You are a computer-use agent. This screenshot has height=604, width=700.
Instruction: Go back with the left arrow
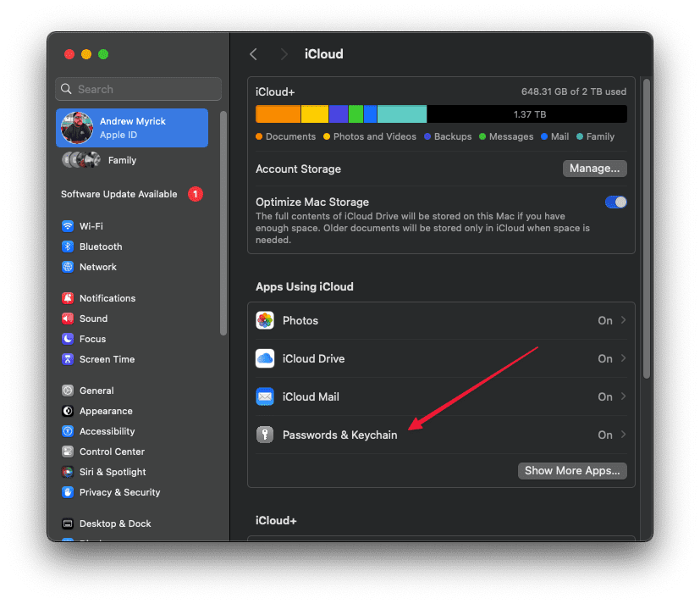coord(253,54)
